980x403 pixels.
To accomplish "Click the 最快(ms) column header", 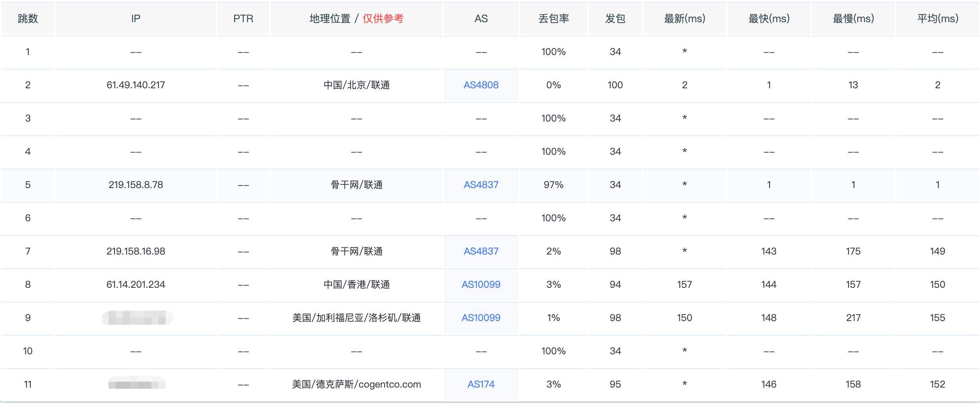I will coord(769,19).
